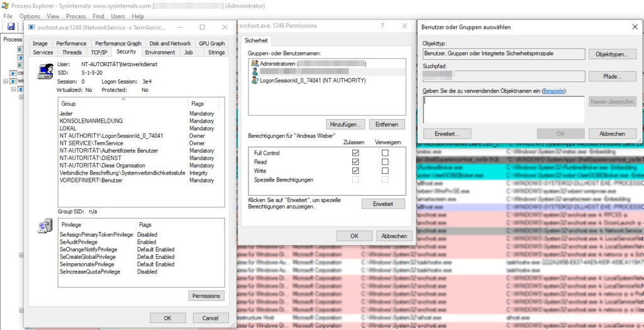
Task: Click the svchost properties window title icon
Action: (x=32, y=27)
